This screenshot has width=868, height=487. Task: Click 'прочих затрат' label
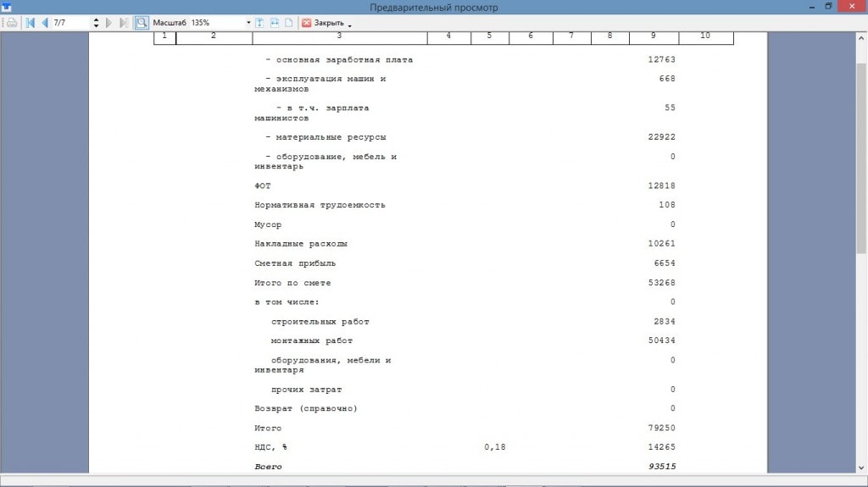[306, 390]
